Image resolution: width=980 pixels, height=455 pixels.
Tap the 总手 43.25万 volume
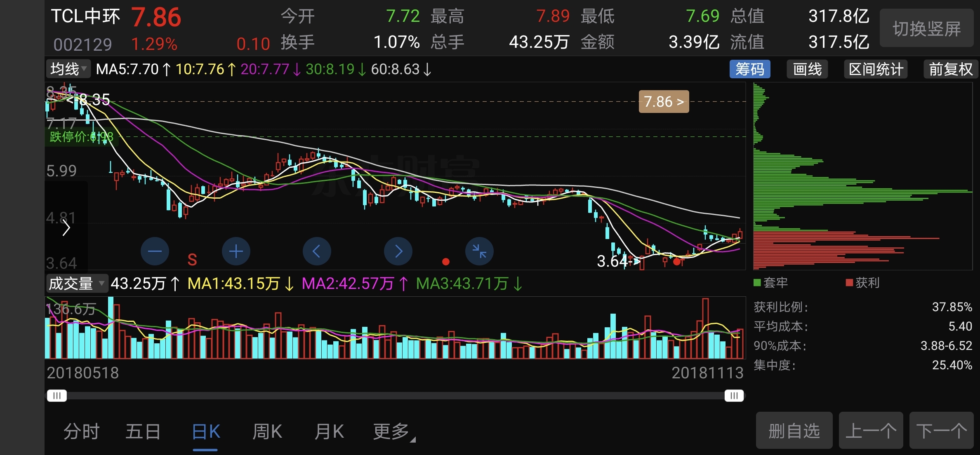point(539,42)
